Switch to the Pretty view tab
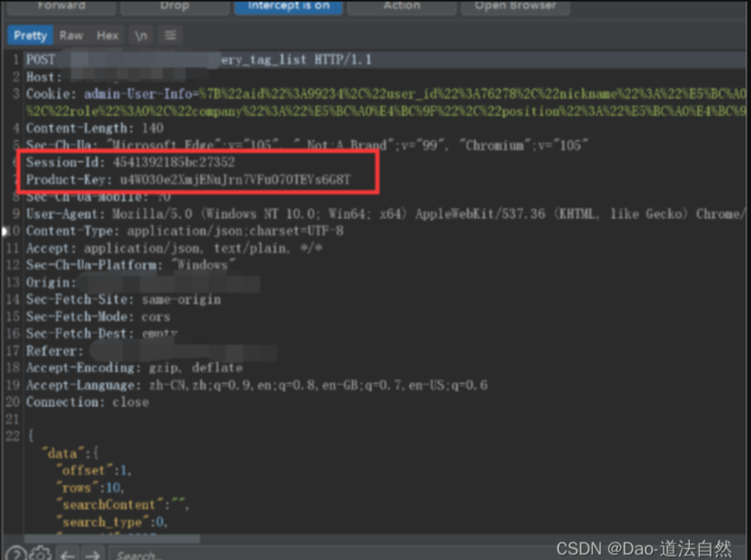The height and width of the screenshot is (560, 751). [30, 35]
